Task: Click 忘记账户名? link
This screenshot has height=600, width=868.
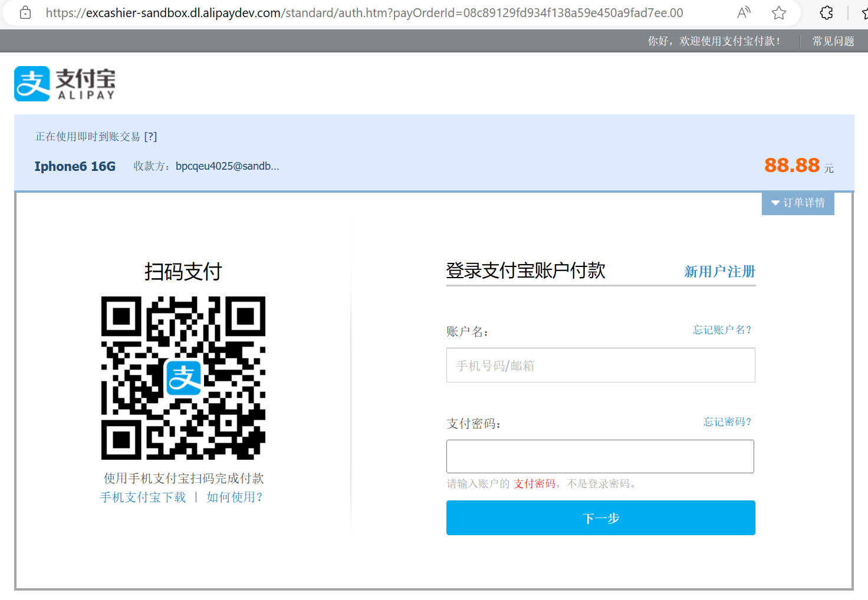Action: click(722, 330)
